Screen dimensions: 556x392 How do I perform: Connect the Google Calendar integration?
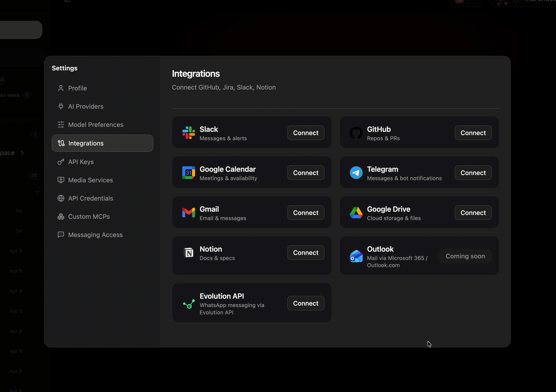(306, 173)
